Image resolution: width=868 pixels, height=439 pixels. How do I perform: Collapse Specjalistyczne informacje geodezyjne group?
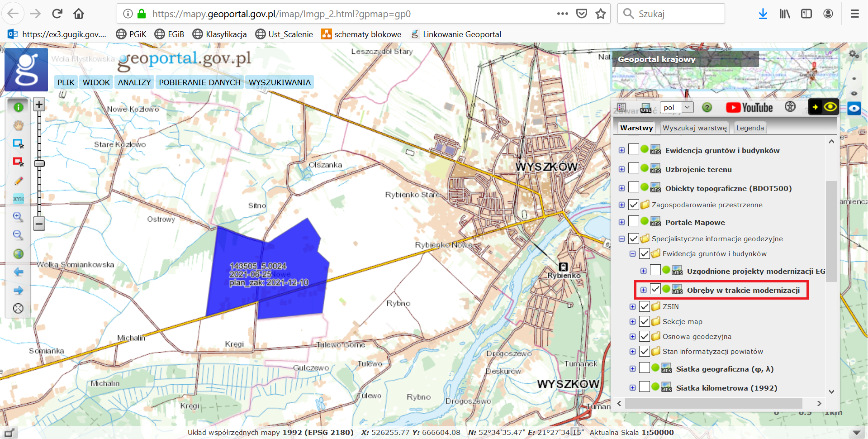(622, 239)
